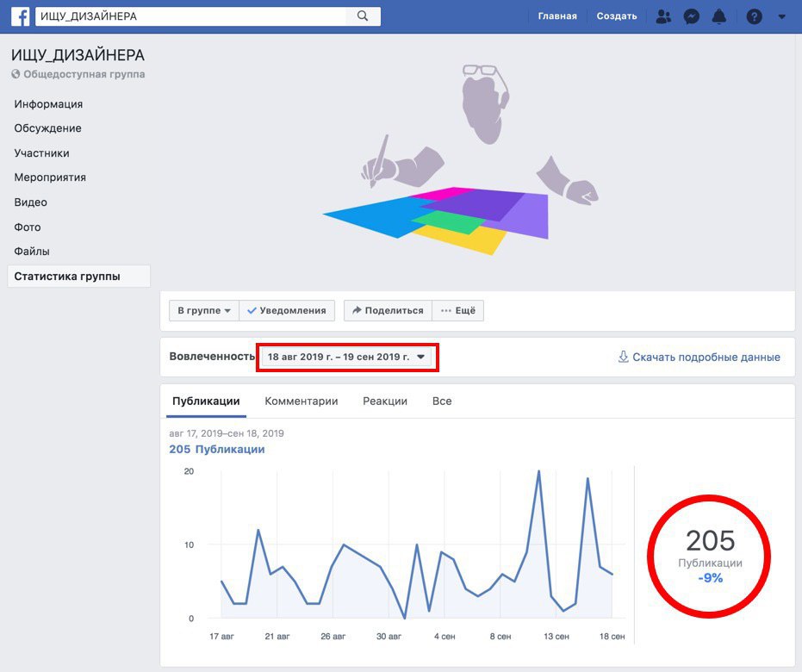This screenshot has height=672, width=802.
Task: Click the Facebook logo icon
Action: point(21,16)
